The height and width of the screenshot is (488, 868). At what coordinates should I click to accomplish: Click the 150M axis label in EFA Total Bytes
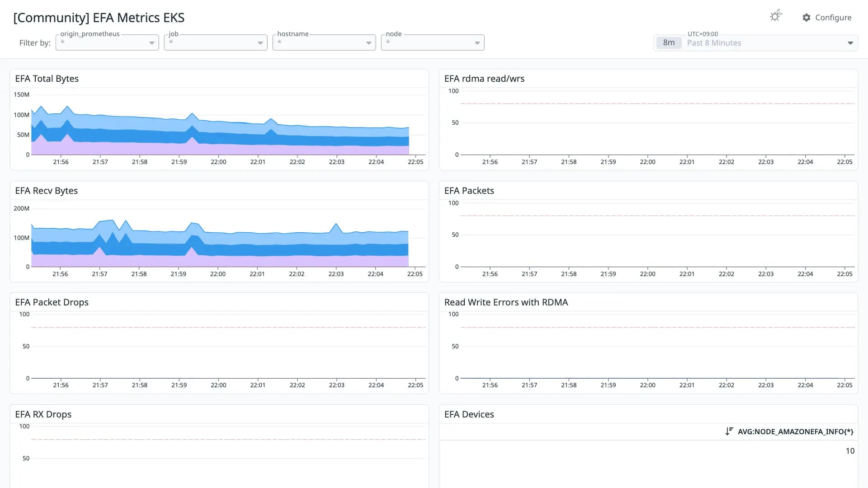[21, 94]
